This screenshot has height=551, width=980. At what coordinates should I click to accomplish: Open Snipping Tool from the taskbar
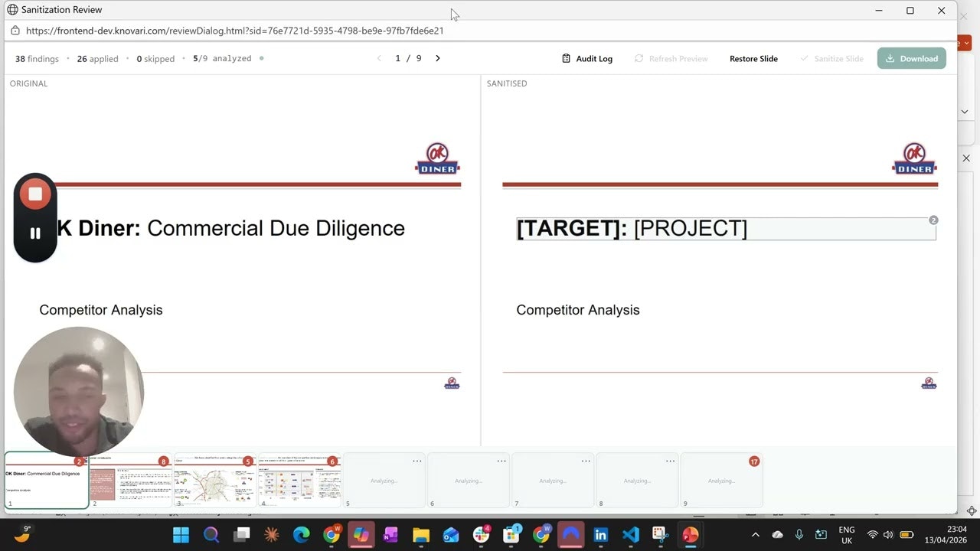pos(661,534)
